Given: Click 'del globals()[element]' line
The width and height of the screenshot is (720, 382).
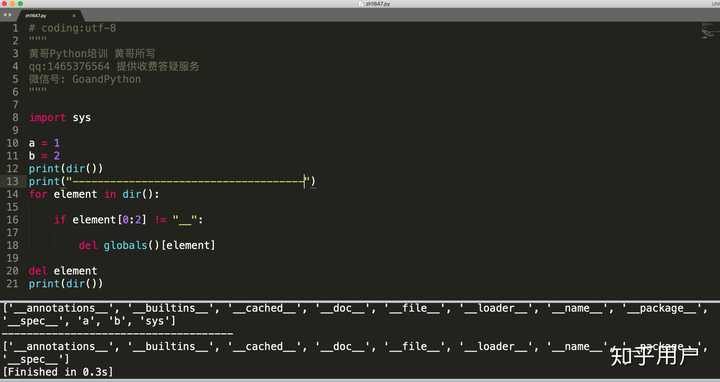Looking at the screenshot, I should click(147, 246).
